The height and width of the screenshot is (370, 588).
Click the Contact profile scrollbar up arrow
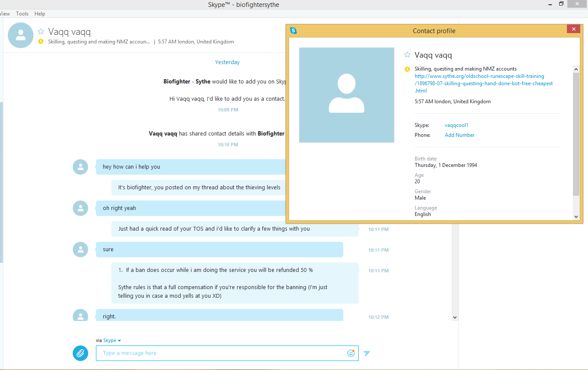pos(576,69)
